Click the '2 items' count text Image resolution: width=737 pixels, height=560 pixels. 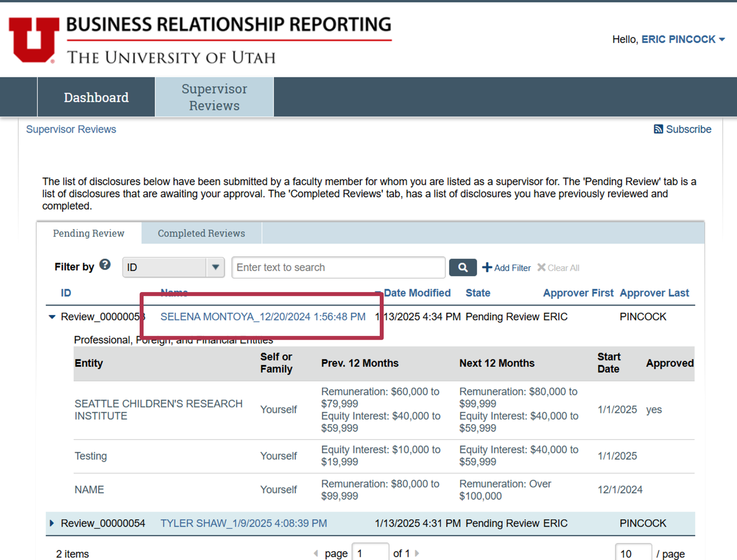coord(73,554)
